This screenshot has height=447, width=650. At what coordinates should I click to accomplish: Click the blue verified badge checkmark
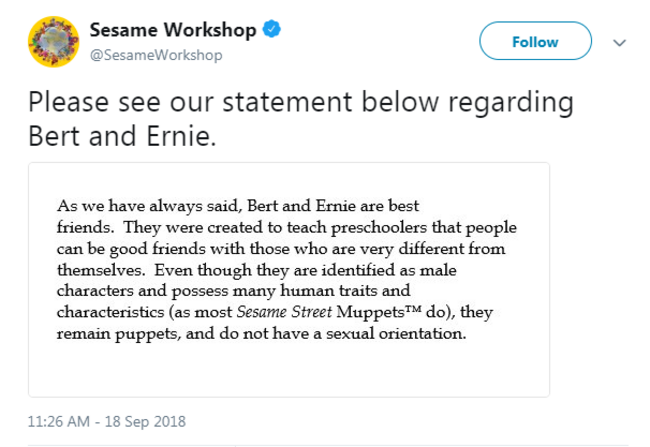click(x=272, y=29)
